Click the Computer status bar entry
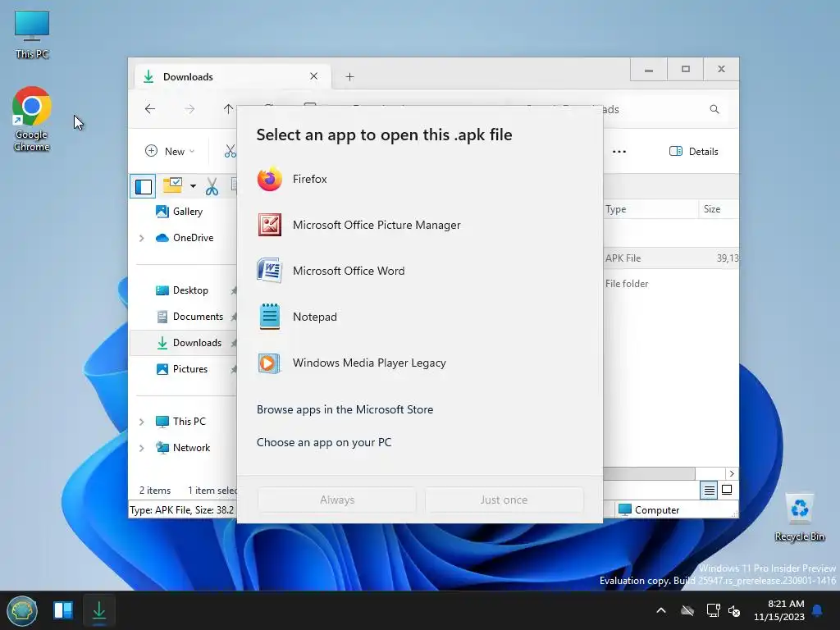The width and height of the screenshot is (840, 630). click(649, 510)
